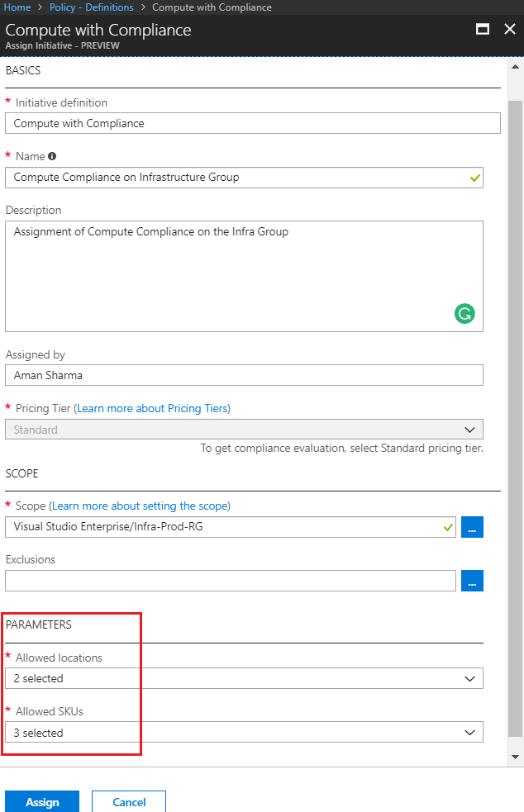Expand the Pricing Tier Standard dropdown
The image size is (524, 812).
(244, 430)
